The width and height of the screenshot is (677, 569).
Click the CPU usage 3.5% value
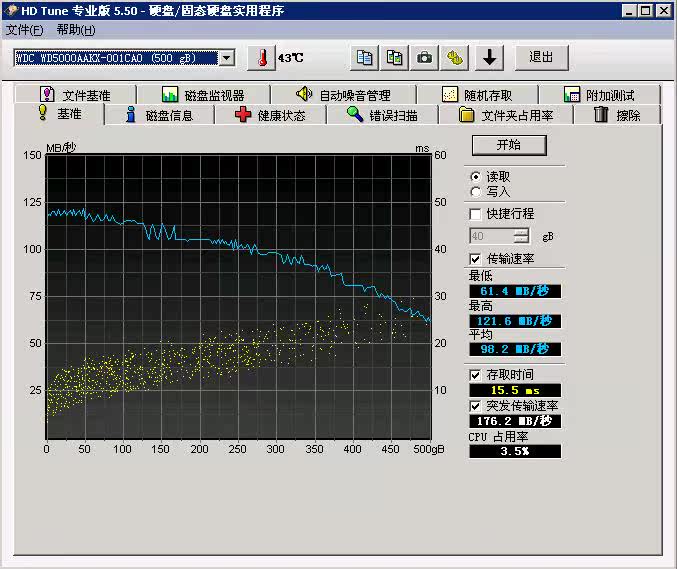click(x=515, y=451)
